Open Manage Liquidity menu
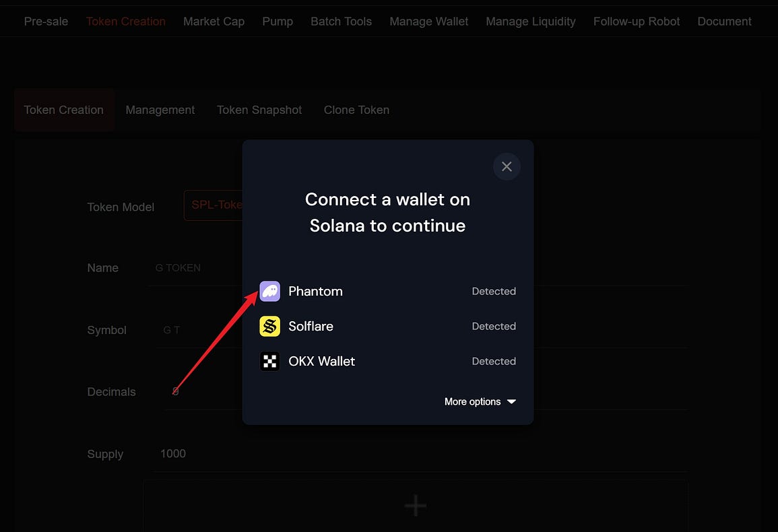This screenshot has height=532, width=778. click(530, 22)
